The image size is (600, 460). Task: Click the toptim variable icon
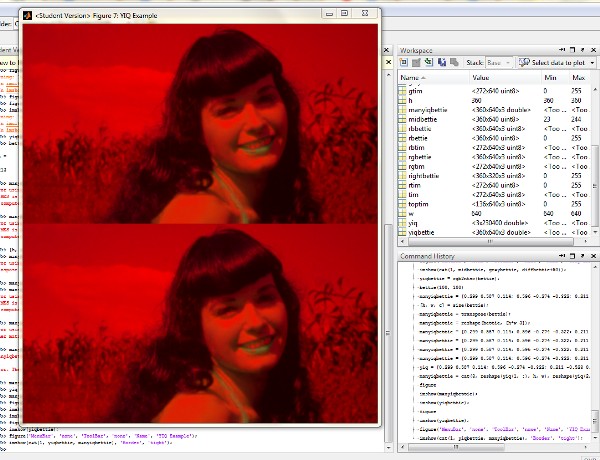(402, 204)
